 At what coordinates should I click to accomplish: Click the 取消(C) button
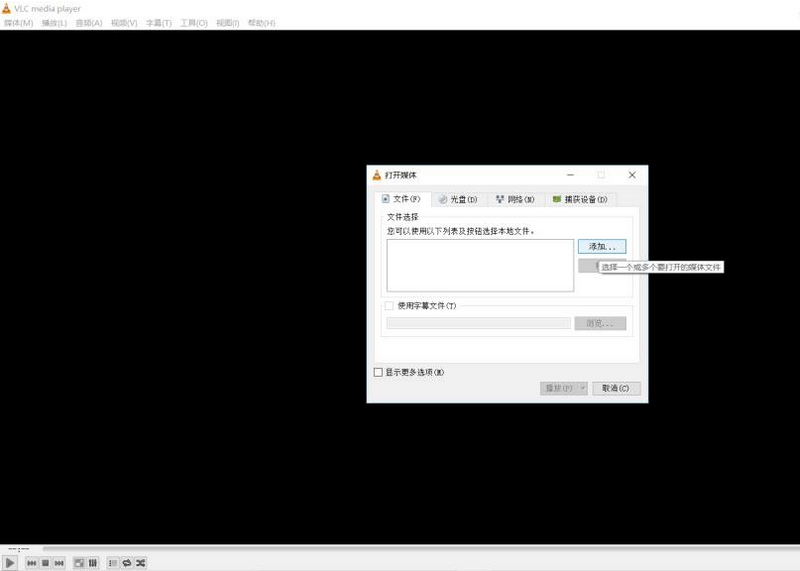tap(616, 388)
